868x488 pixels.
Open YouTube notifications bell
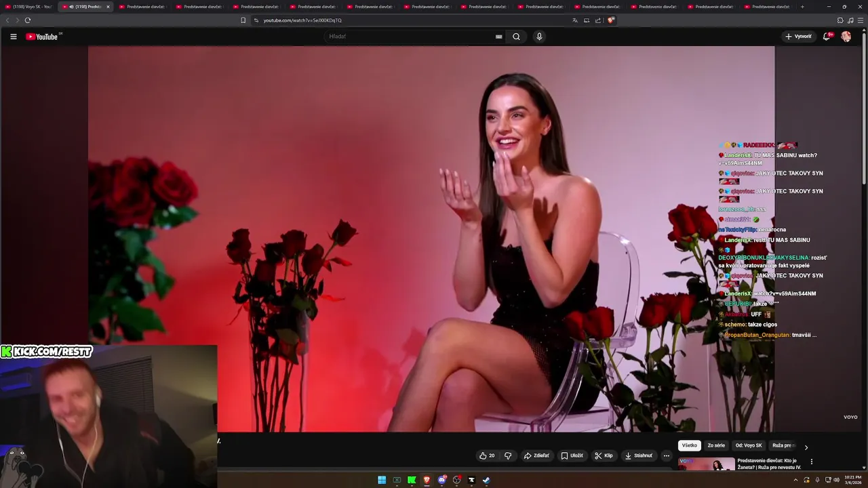point(827,37)
